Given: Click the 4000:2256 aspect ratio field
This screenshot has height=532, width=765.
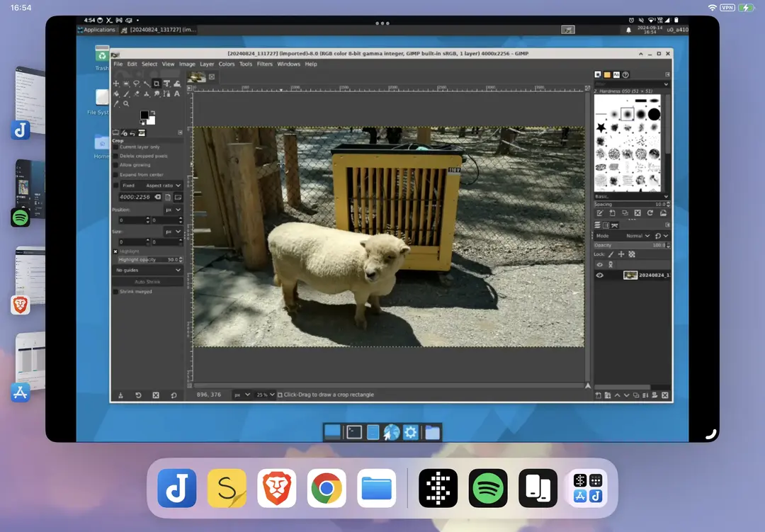Looking at the screenshot, I should pyautogui.click(x=133, y=197).
